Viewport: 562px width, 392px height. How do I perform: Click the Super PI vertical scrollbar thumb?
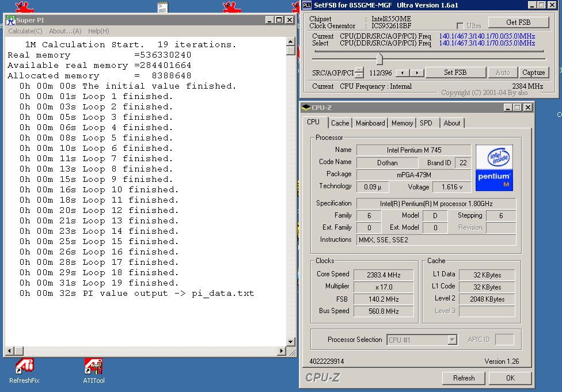(x=291, y=50)
